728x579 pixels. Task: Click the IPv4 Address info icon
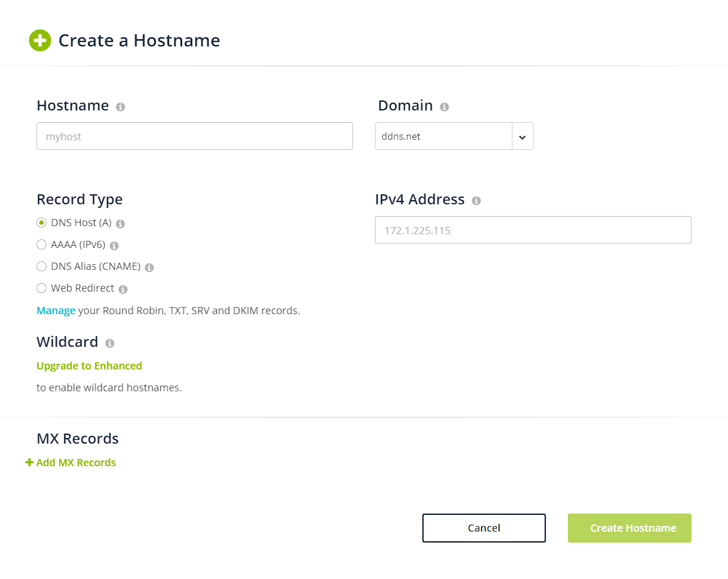(x=476, y=201)
